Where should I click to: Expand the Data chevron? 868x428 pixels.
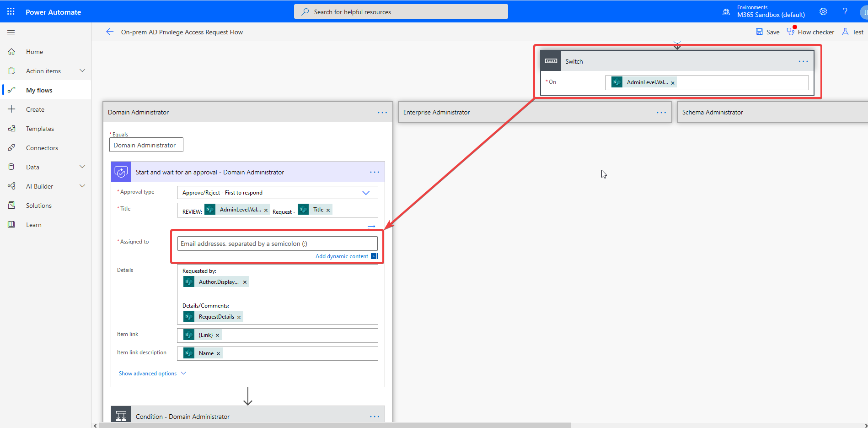[x=82, y=167]
